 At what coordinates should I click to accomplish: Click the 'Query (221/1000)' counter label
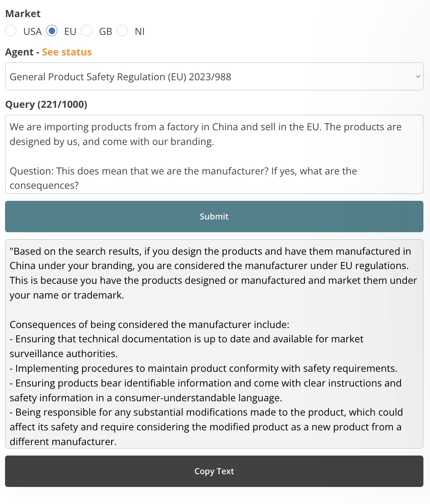click(46, 104)
